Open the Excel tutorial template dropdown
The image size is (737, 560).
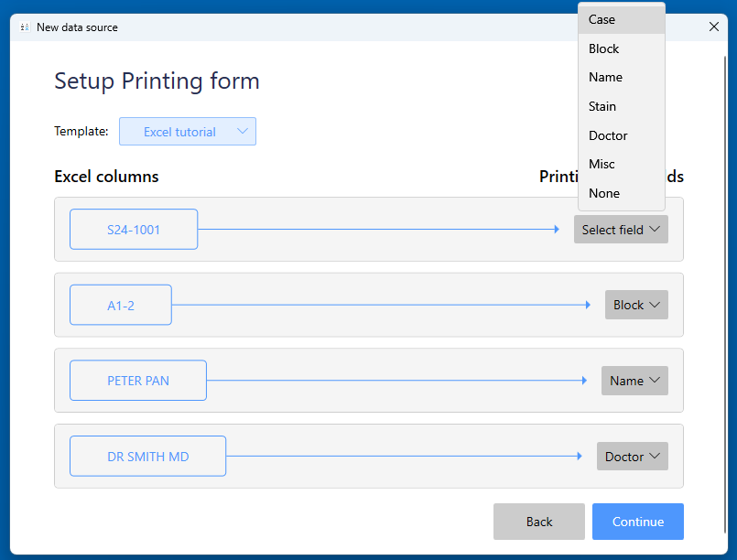pyautogui.click(x=188, y=132)
